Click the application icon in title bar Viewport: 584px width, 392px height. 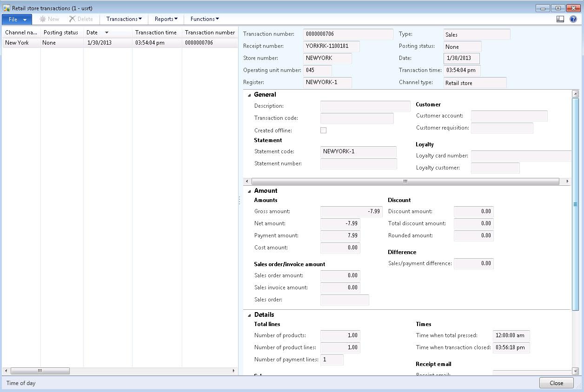point(7,8)
